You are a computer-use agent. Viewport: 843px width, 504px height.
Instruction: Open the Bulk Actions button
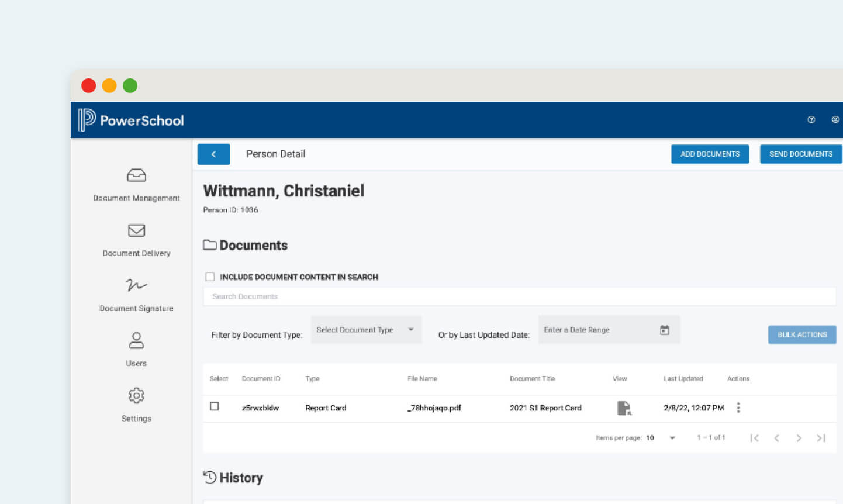coord(801,334)
